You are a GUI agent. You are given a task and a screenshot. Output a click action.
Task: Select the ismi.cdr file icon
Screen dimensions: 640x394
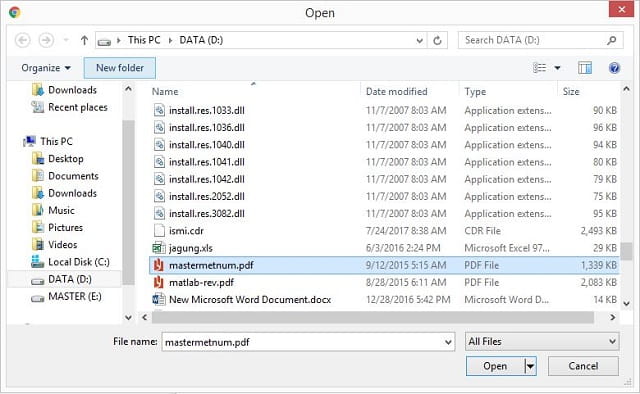coord(159,231)
